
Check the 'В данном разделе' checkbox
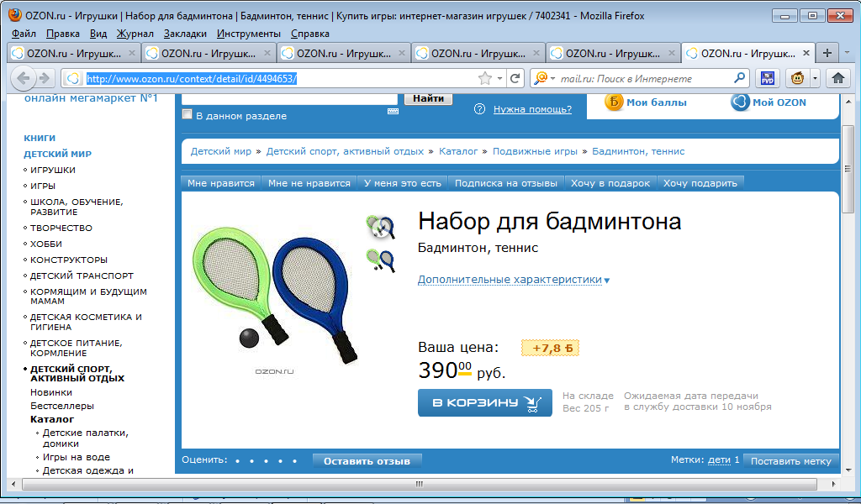(x=188, y=114)
